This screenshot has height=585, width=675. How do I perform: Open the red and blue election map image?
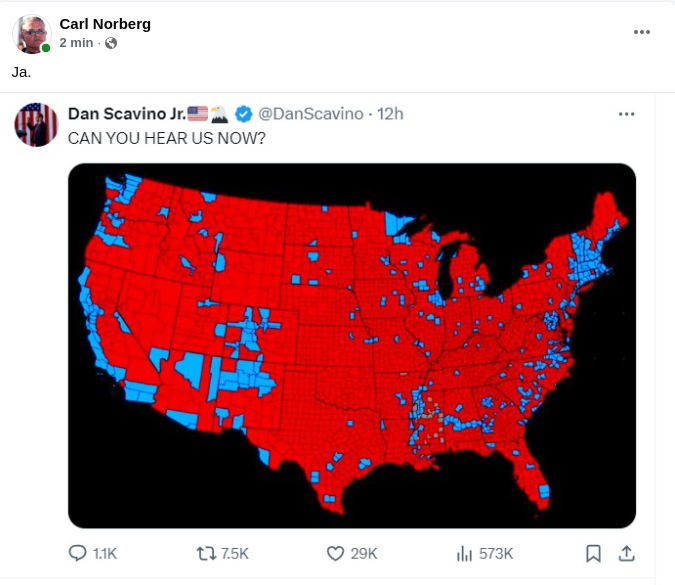coord(352,345)
